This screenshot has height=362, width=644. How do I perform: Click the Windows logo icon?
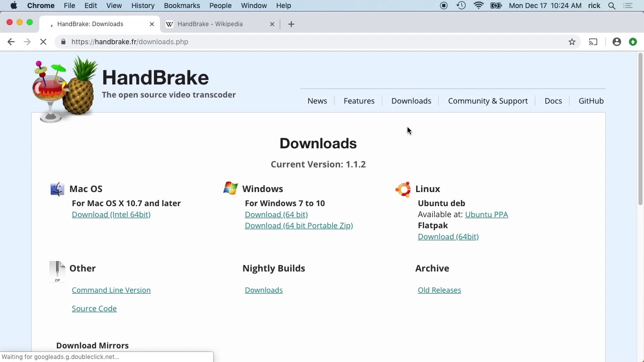(x=230, y=189)
